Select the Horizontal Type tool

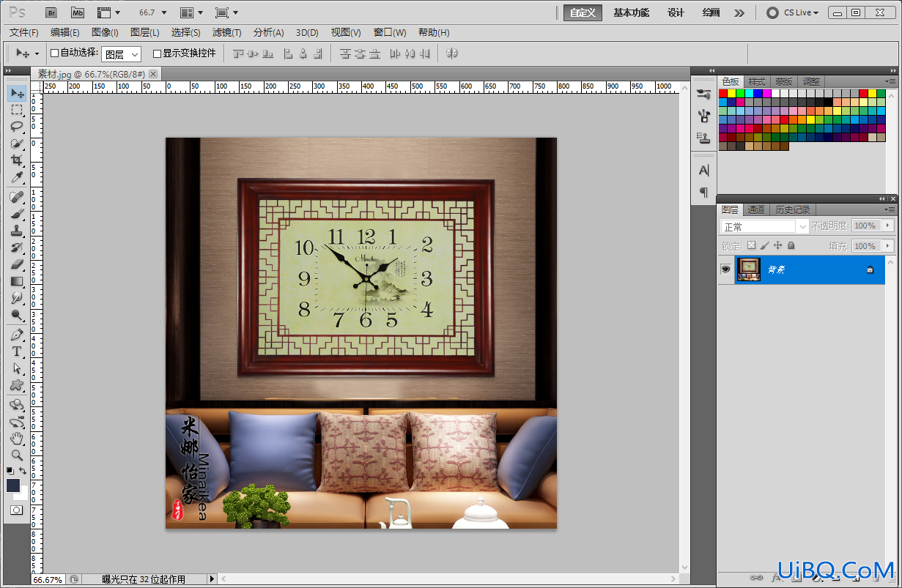17,351
